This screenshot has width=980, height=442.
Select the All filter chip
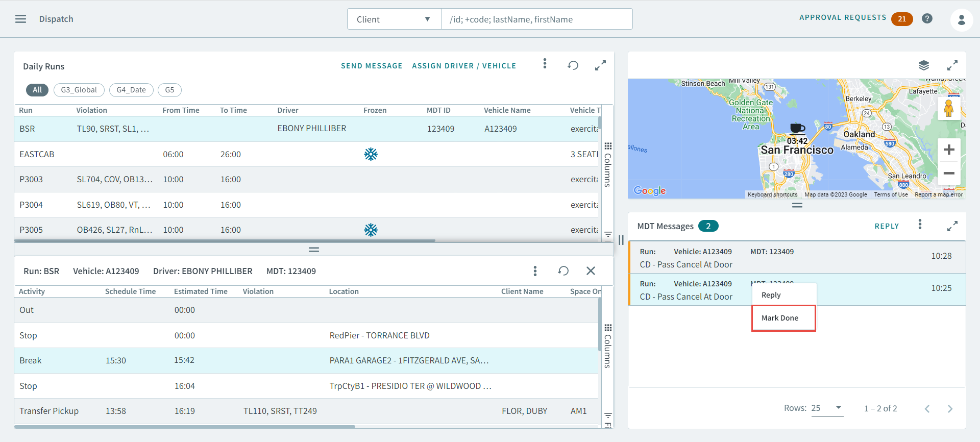pos(37,90)
